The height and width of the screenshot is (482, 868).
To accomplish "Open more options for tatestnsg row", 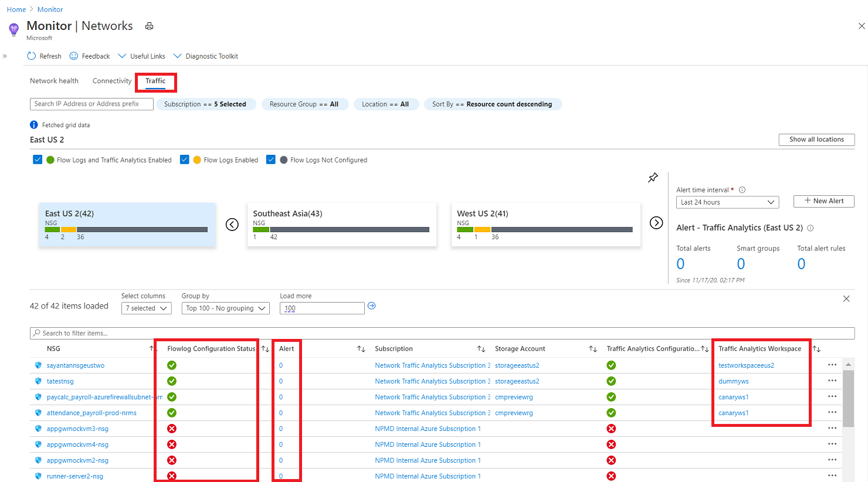I will 832,381.
